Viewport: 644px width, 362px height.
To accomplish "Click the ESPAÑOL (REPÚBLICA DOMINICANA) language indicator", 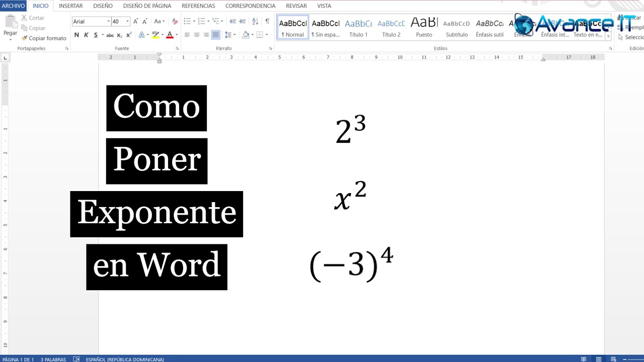I will pyautogui.click(x=125, y=359).
